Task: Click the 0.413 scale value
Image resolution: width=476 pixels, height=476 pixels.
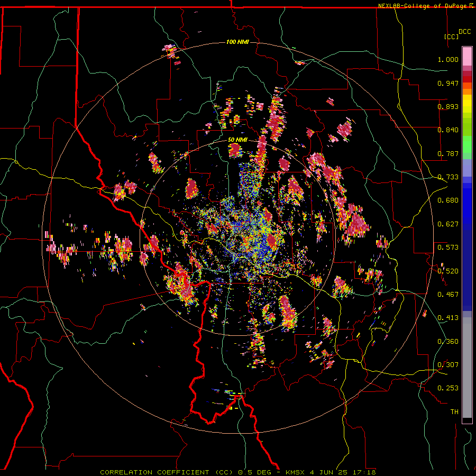Action: (x=448, y=318)
